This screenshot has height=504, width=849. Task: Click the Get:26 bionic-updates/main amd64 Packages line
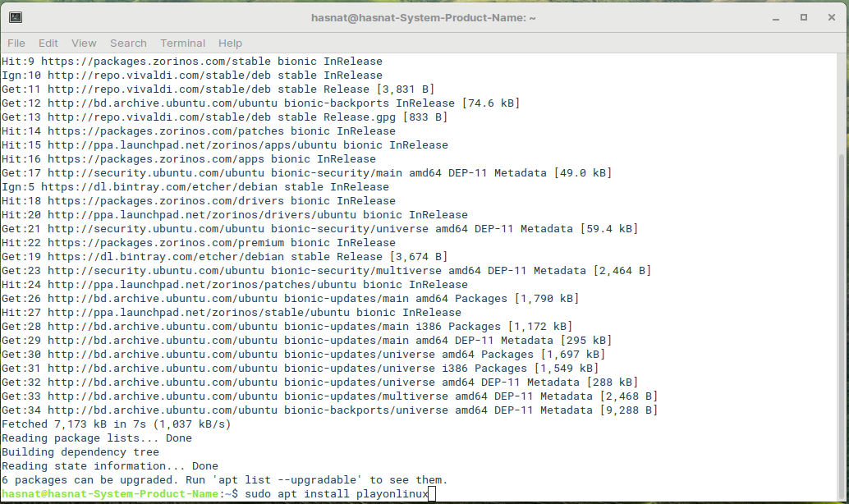coord(291,299)
